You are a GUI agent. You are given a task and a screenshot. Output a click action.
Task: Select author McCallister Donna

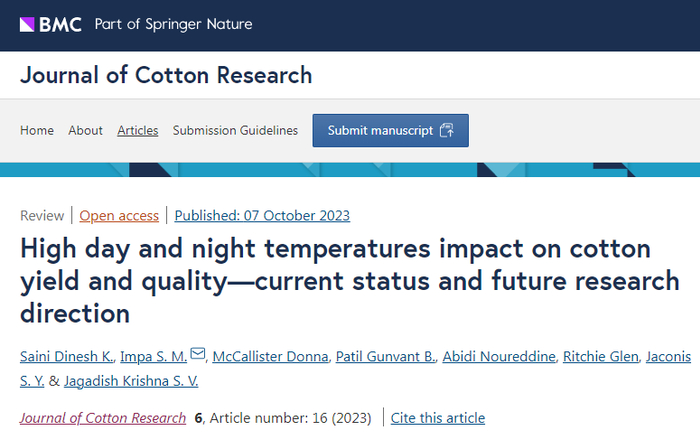tap(268, 355)
